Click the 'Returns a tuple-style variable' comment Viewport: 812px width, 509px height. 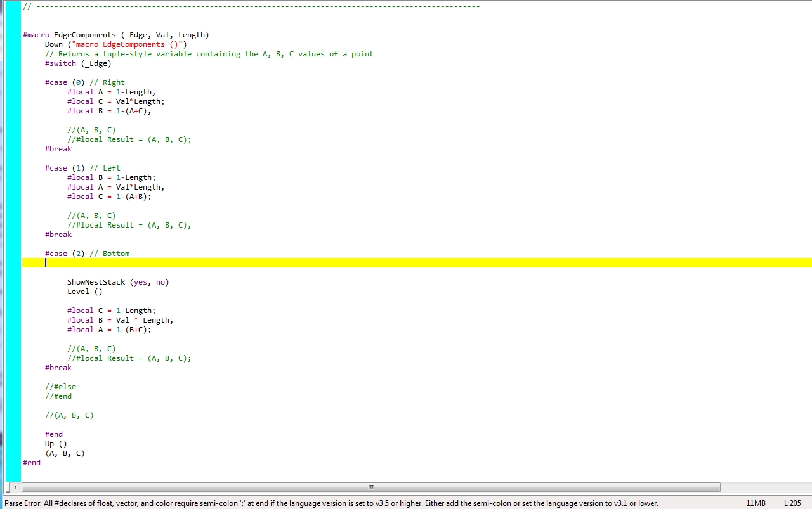(209, 54)
